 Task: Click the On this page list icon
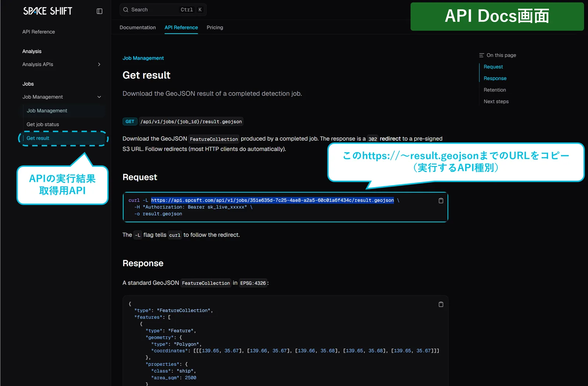pos(481,55)
